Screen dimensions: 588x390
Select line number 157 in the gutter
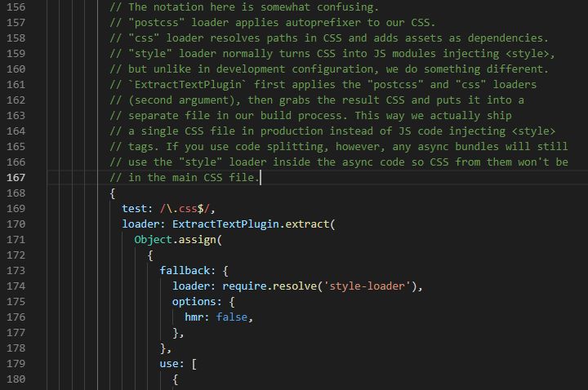pyautogui.click(x=16, y=23)
